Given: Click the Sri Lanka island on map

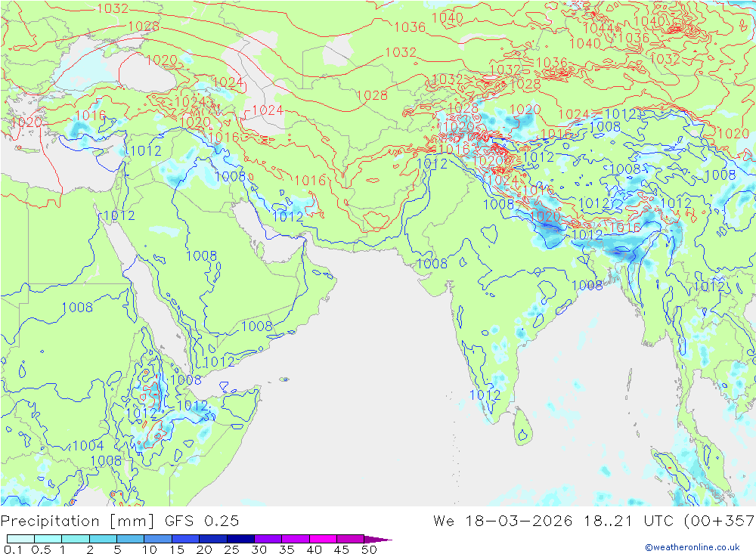Looking at the screenshot, I should [x=522, y=427].
